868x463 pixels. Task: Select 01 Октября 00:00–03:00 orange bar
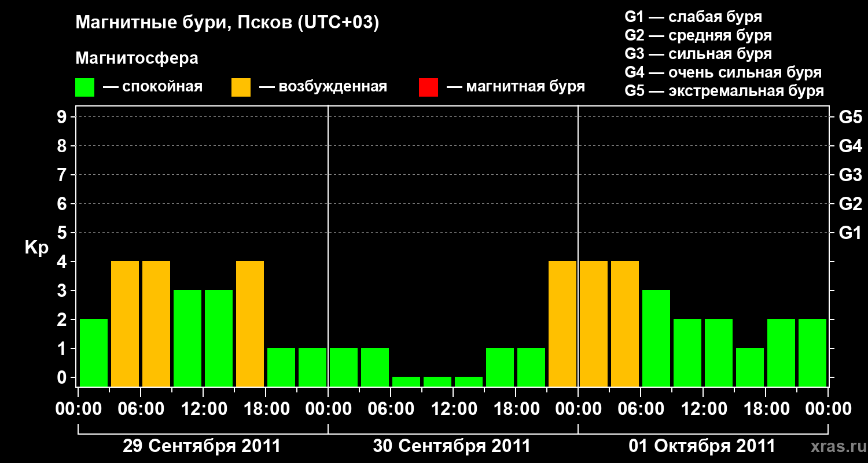click(594, 324)
